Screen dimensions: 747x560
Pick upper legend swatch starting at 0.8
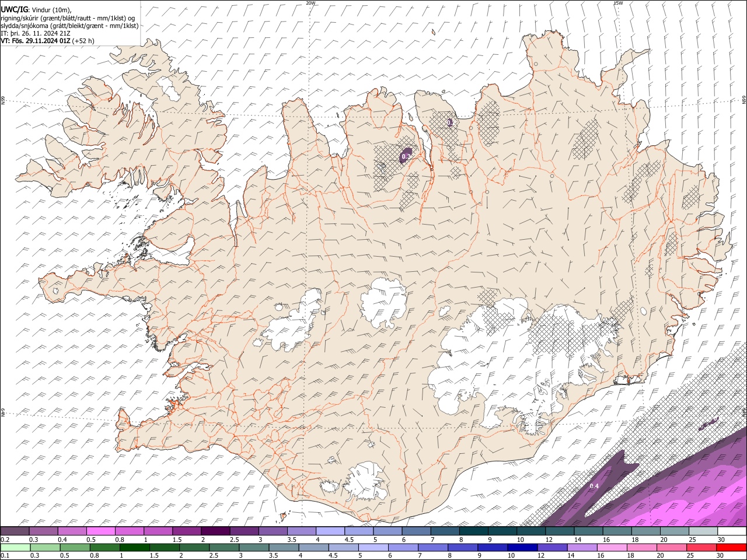click(x=129, y=531)
